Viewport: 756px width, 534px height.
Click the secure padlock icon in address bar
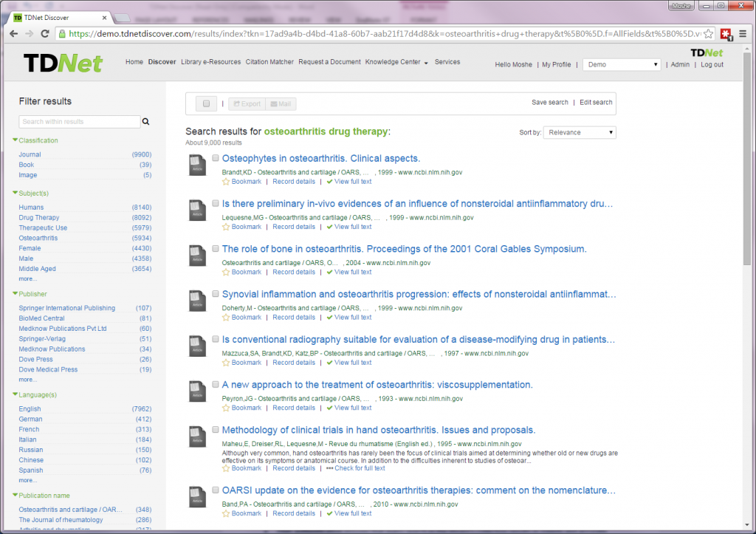tap(62, 34)
